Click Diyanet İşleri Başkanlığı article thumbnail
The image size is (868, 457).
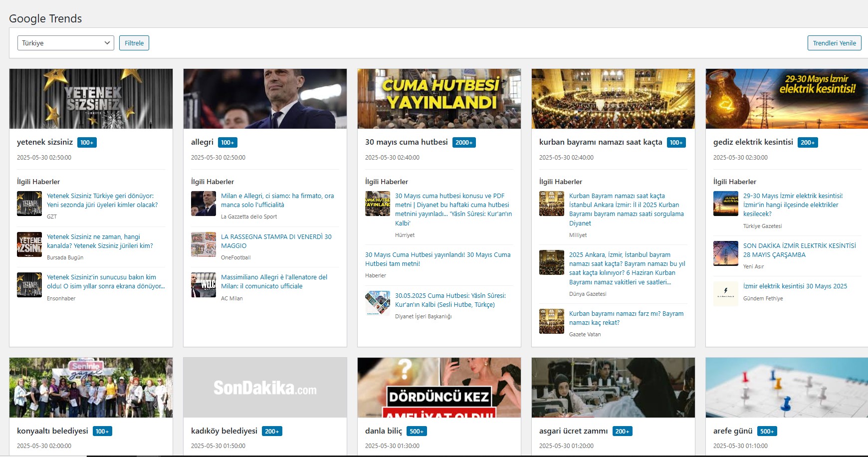tap(378, 303)
